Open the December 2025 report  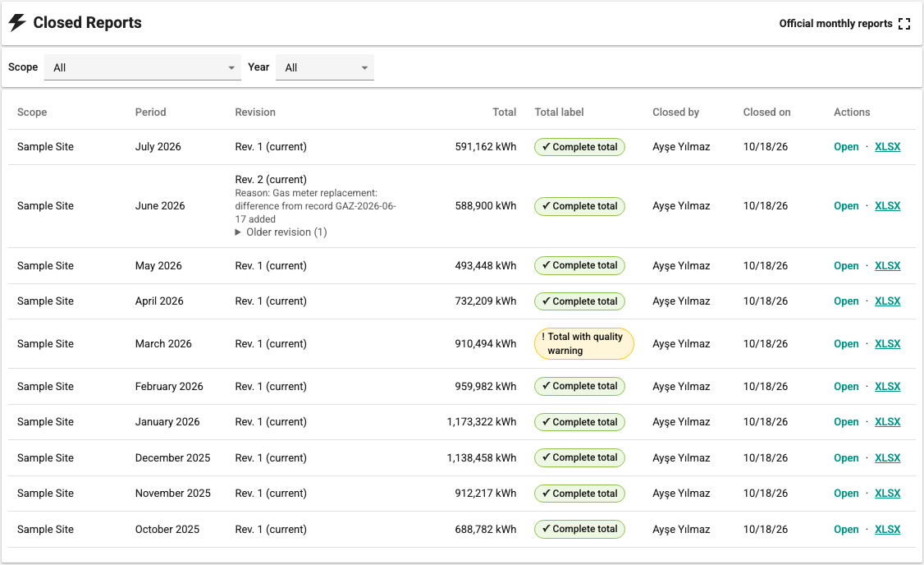pos(845,457)
